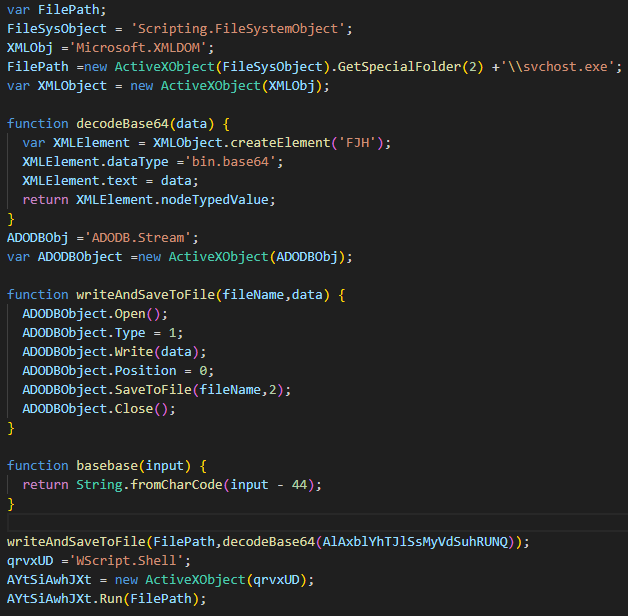Click basebase function name
The height and width of the screenshot is (616, 628).
coord(107,466)
